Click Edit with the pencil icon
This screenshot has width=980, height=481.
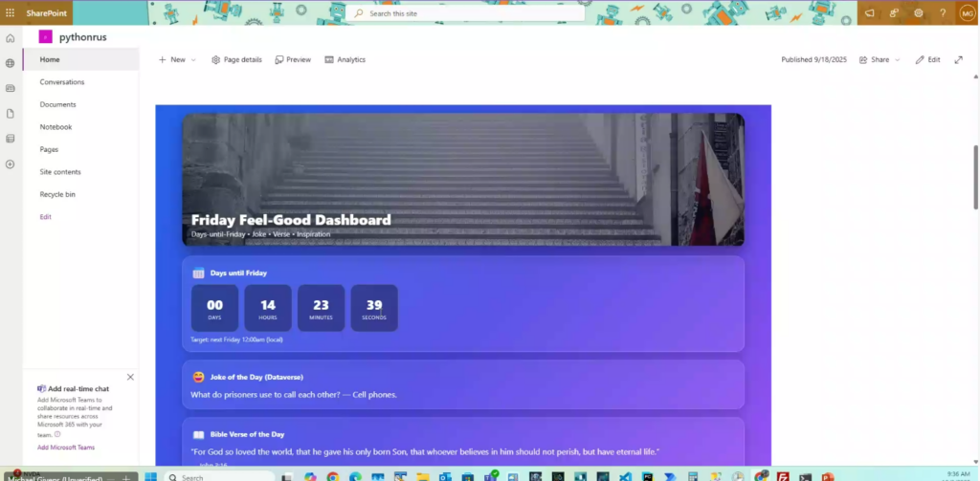(x=927, y=59)
